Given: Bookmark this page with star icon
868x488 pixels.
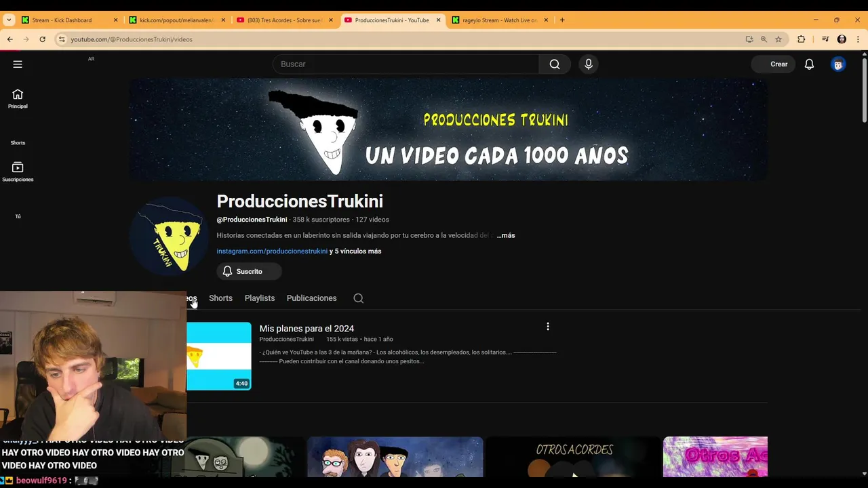Looking at the screenshot, I should coord(778,39).
